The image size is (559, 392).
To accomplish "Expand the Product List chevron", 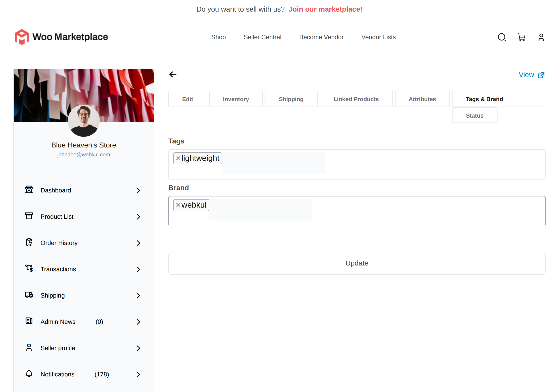I will 138,217.
